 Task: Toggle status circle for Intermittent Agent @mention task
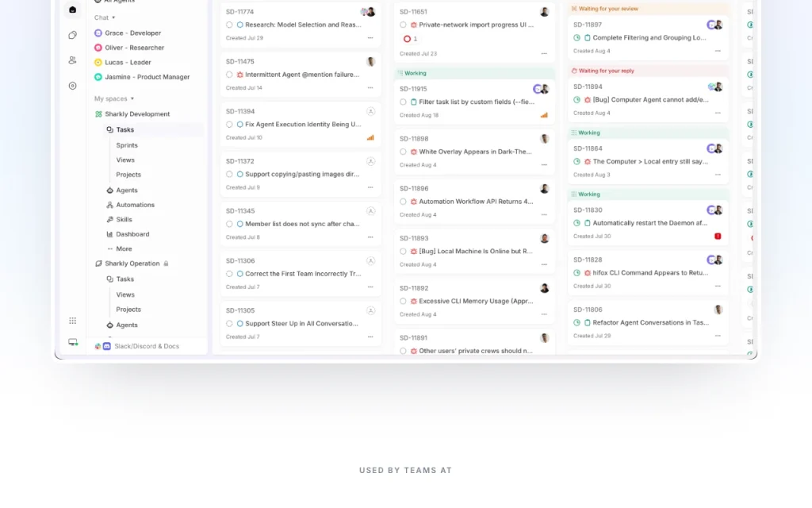point(229,75)
